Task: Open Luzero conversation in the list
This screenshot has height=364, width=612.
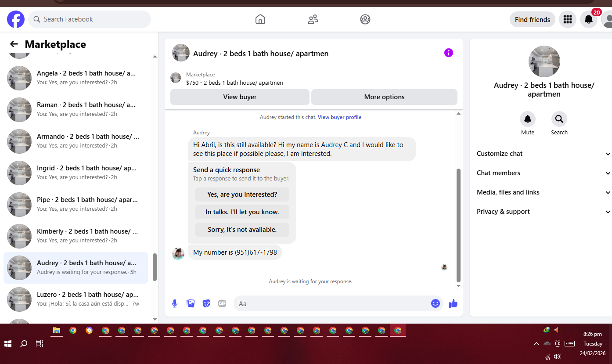Action: coord(76,299)
